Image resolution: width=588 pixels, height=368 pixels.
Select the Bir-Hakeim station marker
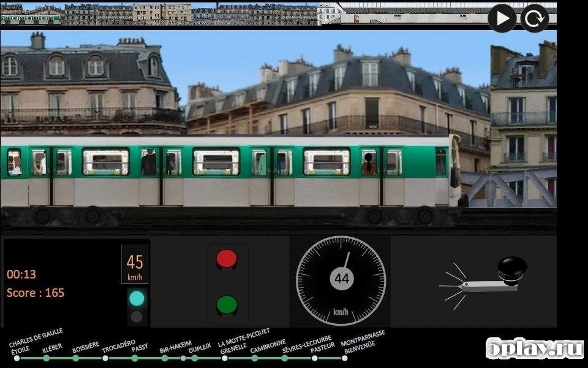165,358
